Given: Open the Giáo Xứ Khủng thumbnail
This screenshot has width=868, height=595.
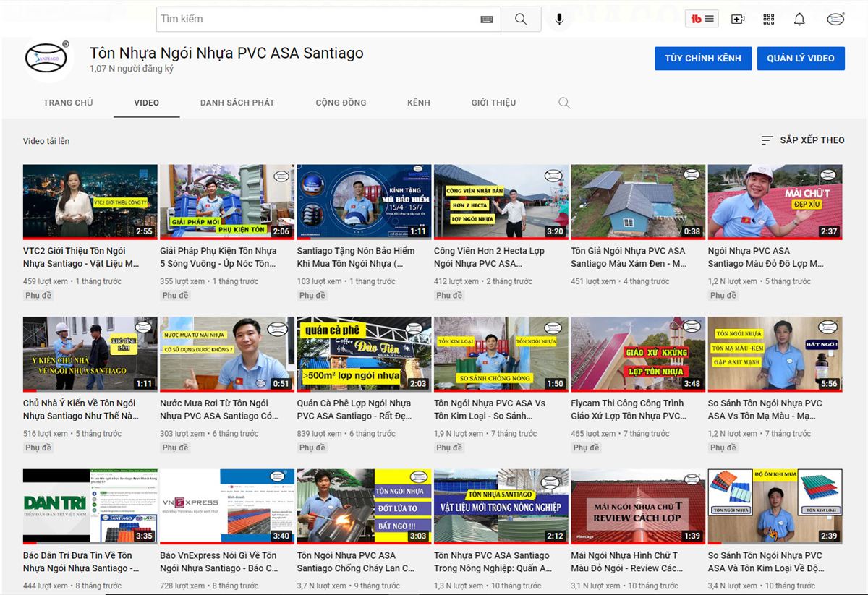Looking at the screenshot, I should click(638, 354).
